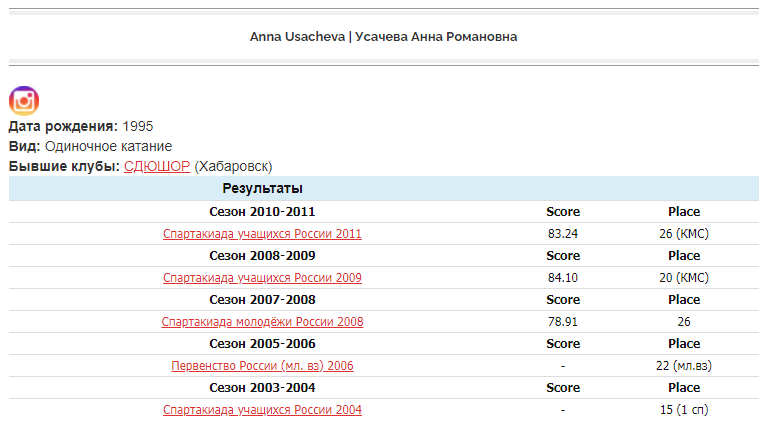Follow the Спартакиада молодёжи России 2008 link

(x=262, y=322)
